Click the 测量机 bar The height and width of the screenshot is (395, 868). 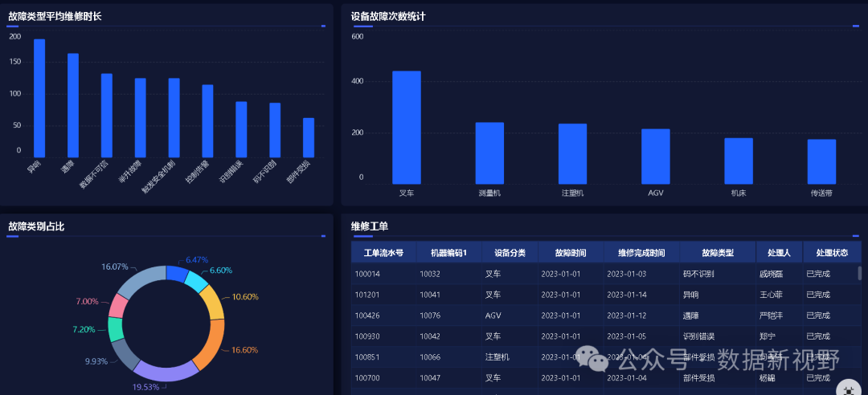pyautogui.click(x=490, y=153)
